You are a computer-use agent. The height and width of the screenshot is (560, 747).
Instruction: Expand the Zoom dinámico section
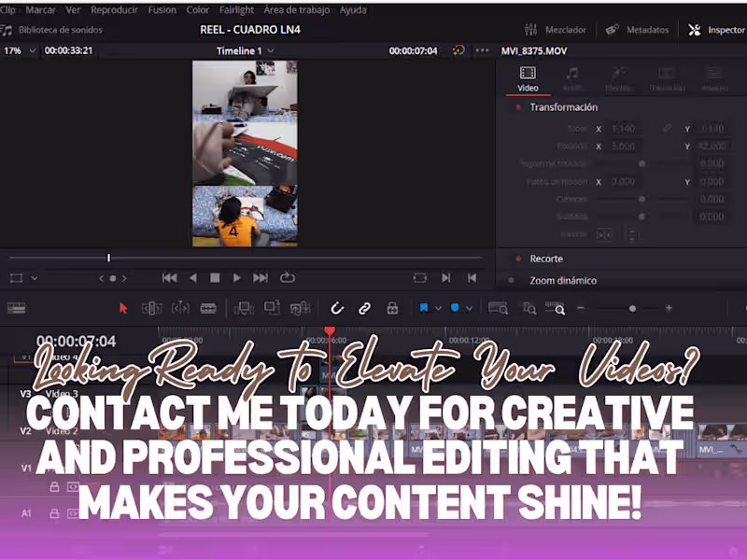click(x=563, y=280)
